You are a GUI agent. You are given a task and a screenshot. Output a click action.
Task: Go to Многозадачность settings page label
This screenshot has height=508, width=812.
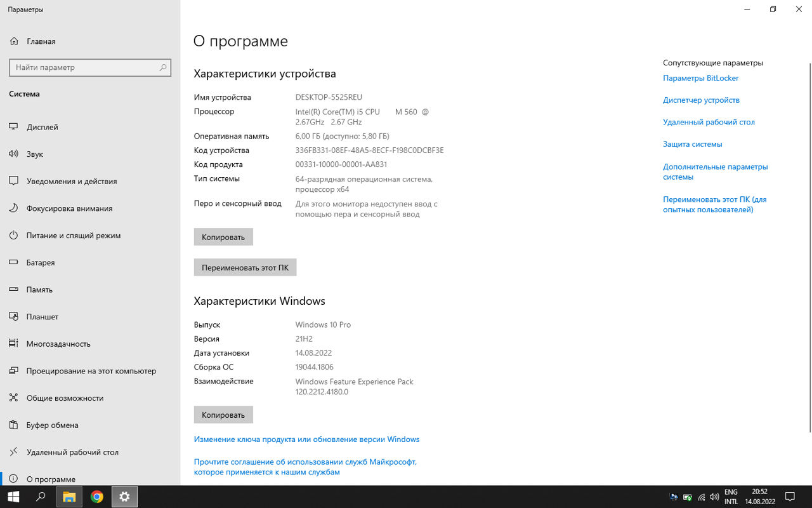58,344
